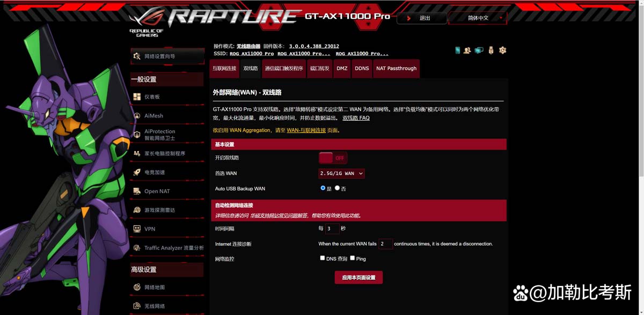
Task: Click the 外部网络(WAN) - 双线路 page title
Action: click(x=247, y=92)
